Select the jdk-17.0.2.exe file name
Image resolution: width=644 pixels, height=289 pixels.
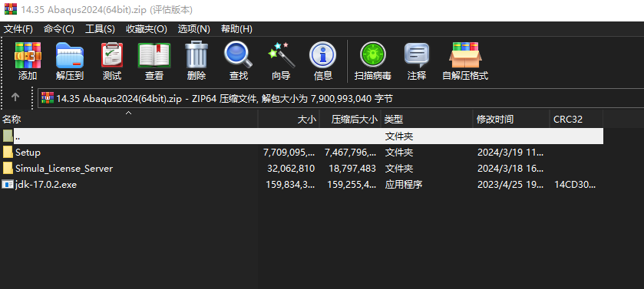[46, 185]
